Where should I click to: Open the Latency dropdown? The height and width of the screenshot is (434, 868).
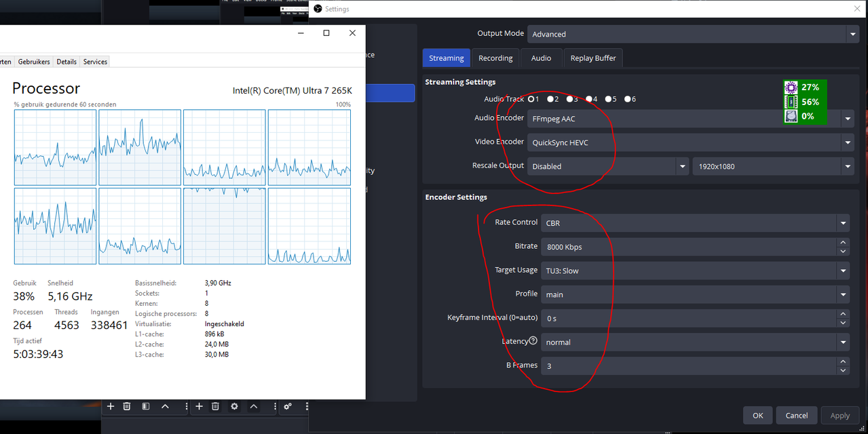(x=695, y=342)
